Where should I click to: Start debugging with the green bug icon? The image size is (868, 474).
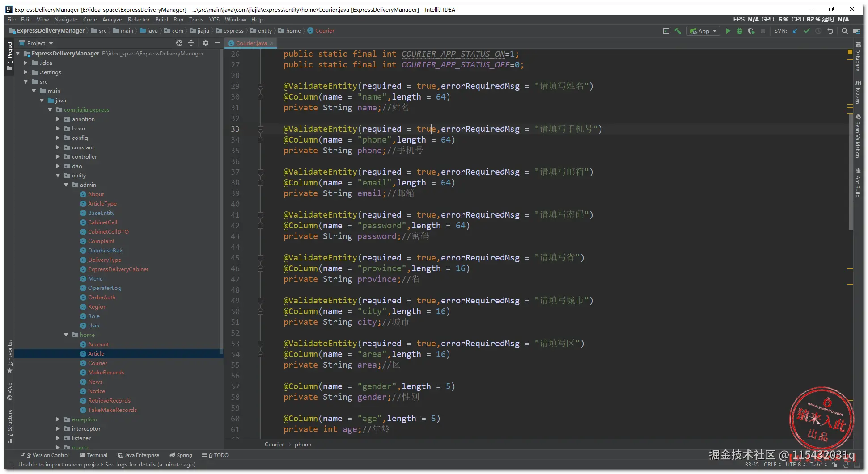(740, 31)
